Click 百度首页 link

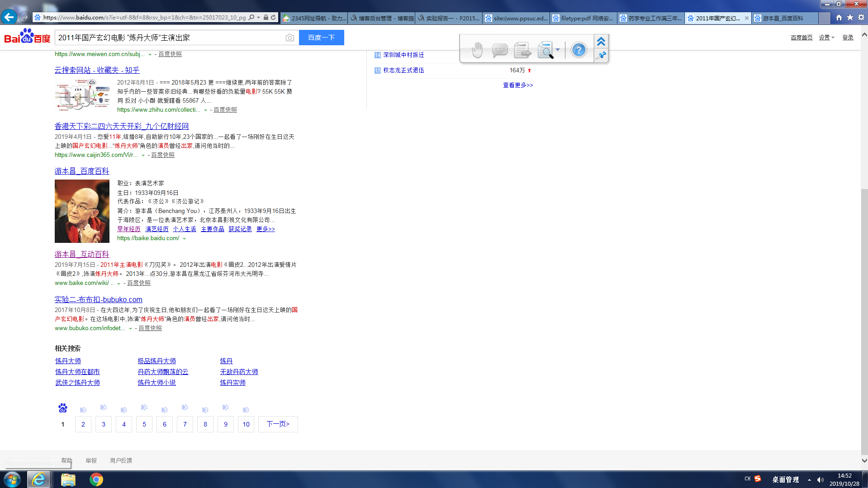(x=802, y=38)
